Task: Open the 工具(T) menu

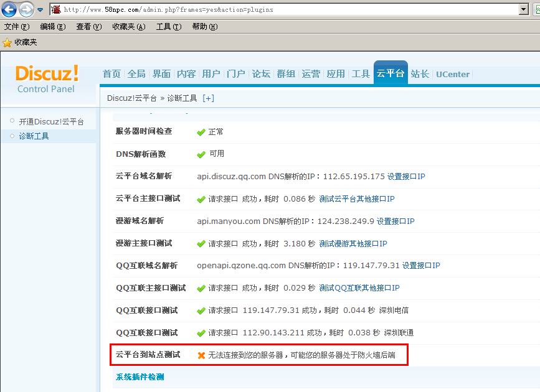Action: 169,27
